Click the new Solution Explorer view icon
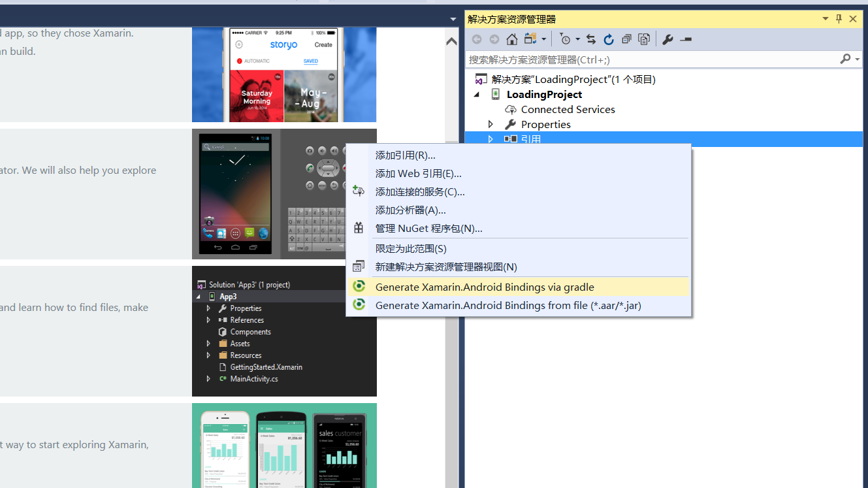 (359, 267)
